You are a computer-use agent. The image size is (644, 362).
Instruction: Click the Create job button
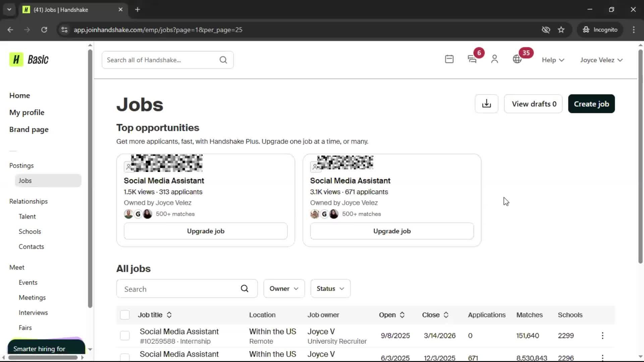[591, 104]
